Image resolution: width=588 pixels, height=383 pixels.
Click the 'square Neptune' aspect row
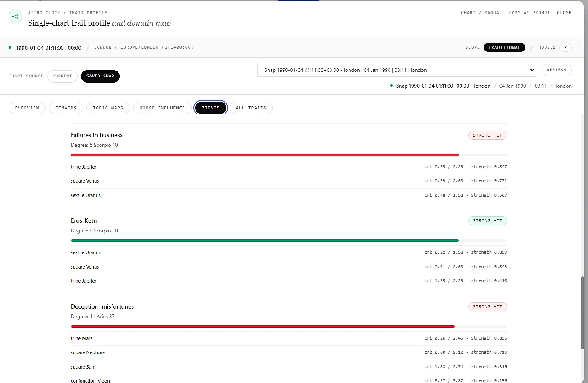(x=289, y=352)
